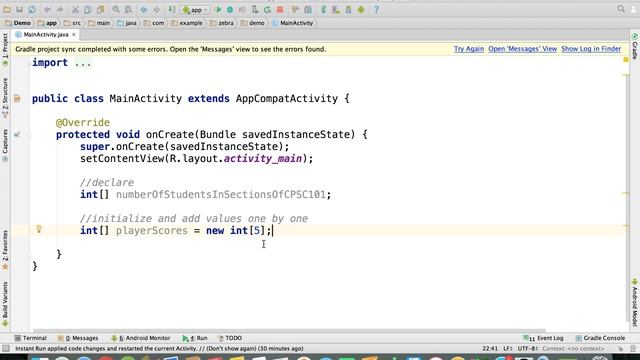Viewport: 640px width, 360px height.
Task: Open the Favorites tool window
Action: coord(5,250)
